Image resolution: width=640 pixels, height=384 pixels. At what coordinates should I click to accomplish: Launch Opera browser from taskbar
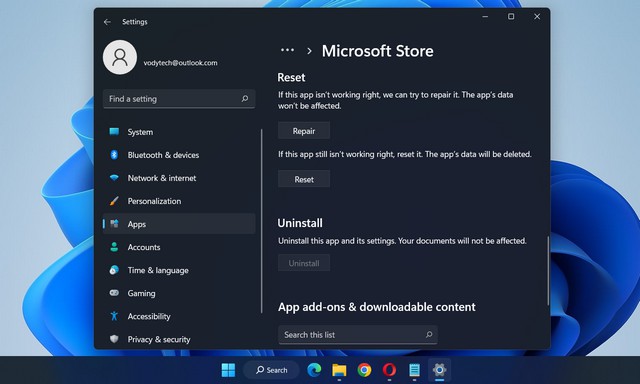(x=389, y=370)
